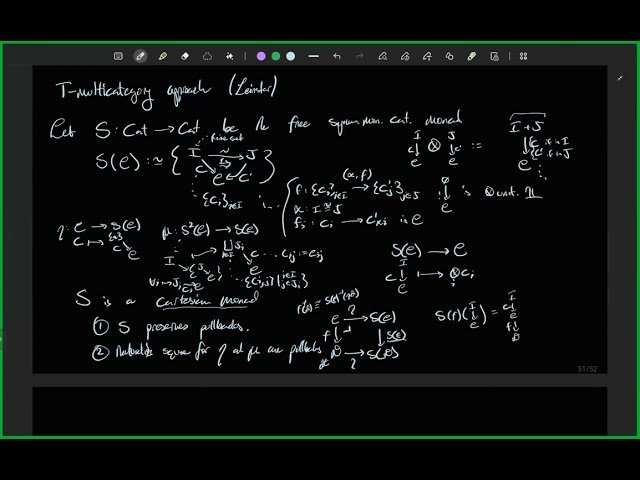The image size is (640, 480).
Task: Select the Eraser tool
Action: (185, 56)
